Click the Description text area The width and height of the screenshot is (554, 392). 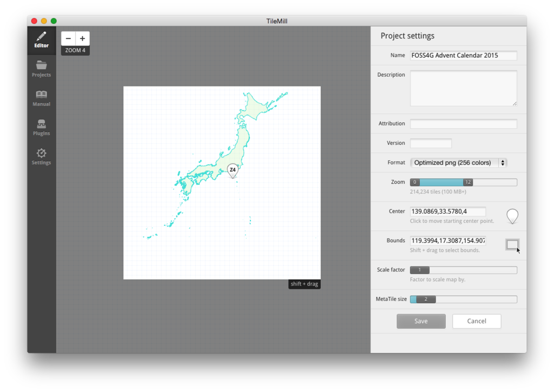pos(463,88)
